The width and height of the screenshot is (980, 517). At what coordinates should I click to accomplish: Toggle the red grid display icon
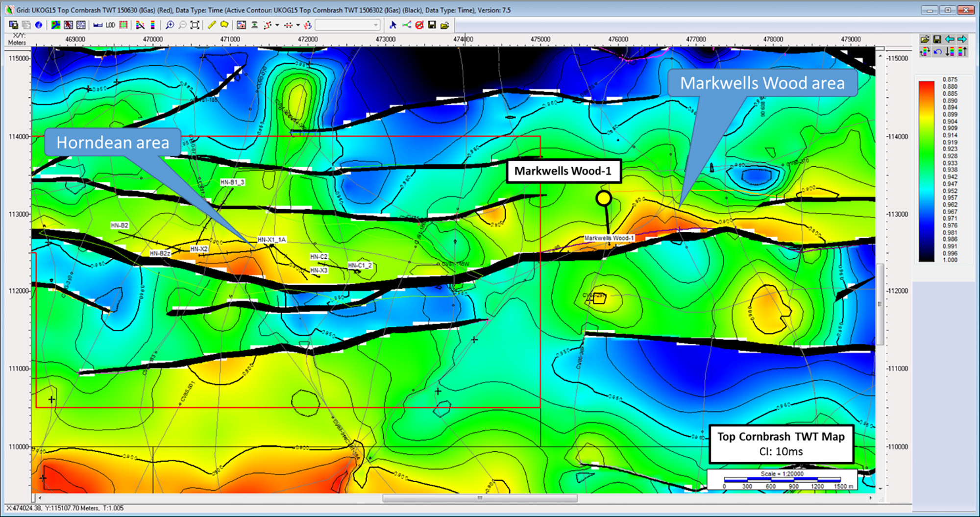click(123, 25)
